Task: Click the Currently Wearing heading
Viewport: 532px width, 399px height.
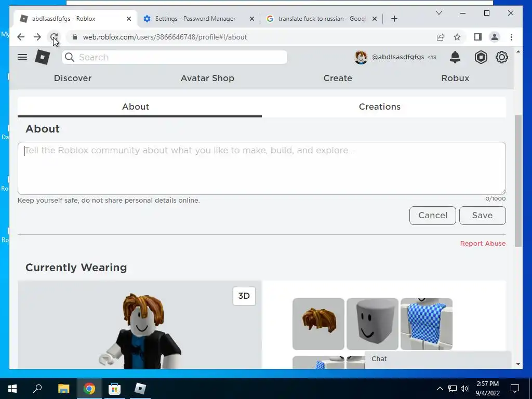Action: tap(76, 268)
